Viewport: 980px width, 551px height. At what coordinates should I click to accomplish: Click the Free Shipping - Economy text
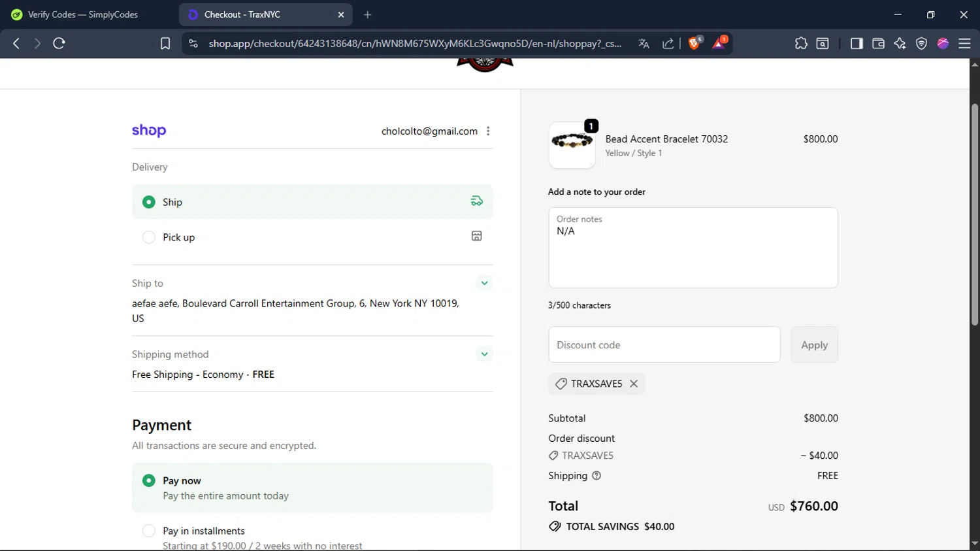(x=188, y=375)
